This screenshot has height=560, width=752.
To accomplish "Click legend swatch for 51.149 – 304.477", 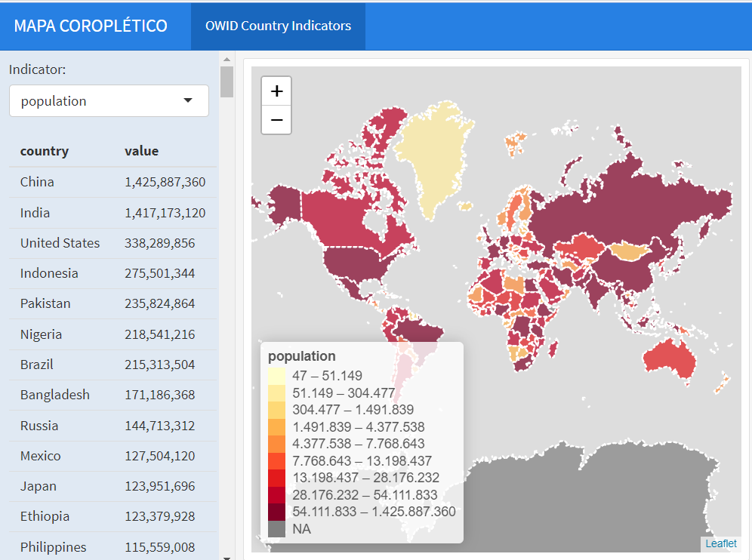I will (277, 392).
